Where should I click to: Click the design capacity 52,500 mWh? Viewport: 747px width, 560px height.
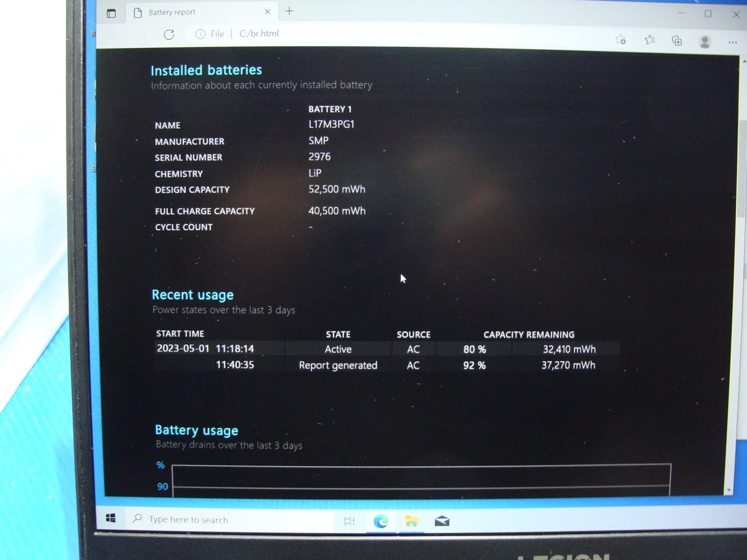(x=337, y=189)
